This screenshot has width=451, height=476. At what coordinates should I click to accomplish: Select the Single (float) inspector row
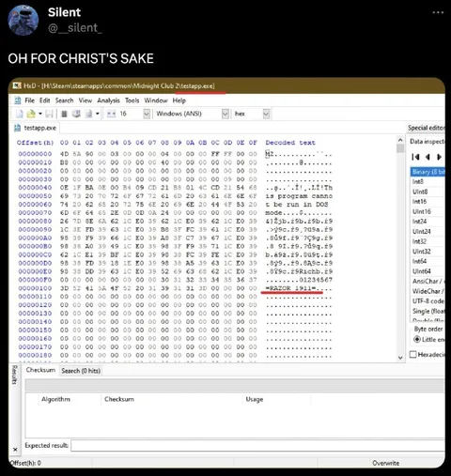point(428,311)
